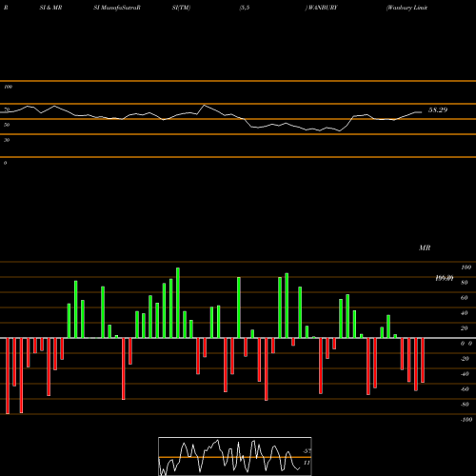Click the -40 label on MR axis

[465, 374]
